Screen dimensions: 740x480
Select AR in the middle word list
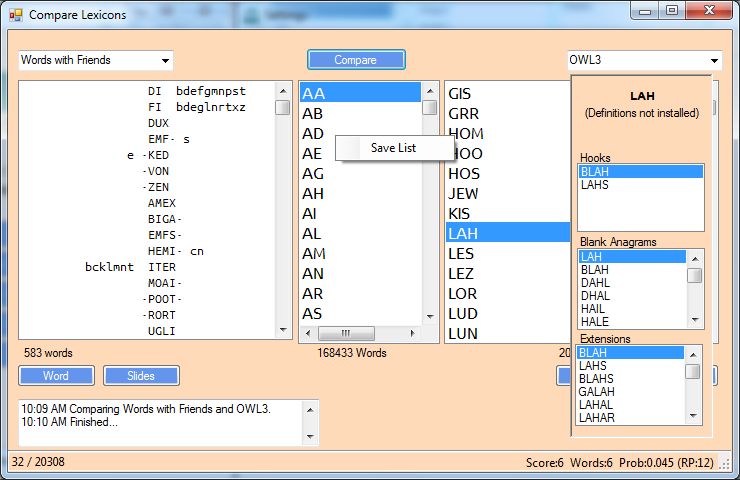coord(361,294)
